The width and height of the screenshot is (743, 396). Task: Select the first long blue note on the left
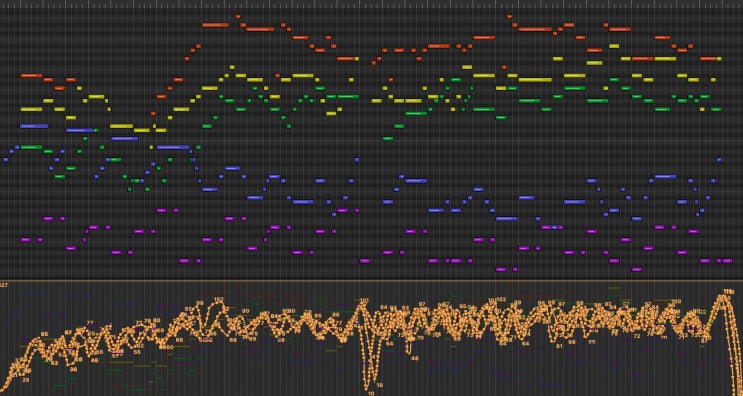[34, 126]
